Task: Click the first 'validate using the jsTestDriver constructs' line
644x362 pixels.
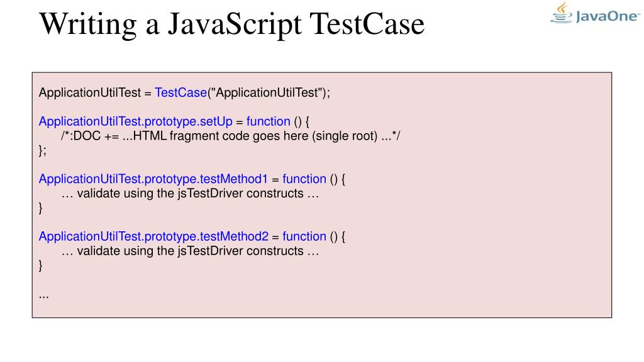Action: coord(190,194)
